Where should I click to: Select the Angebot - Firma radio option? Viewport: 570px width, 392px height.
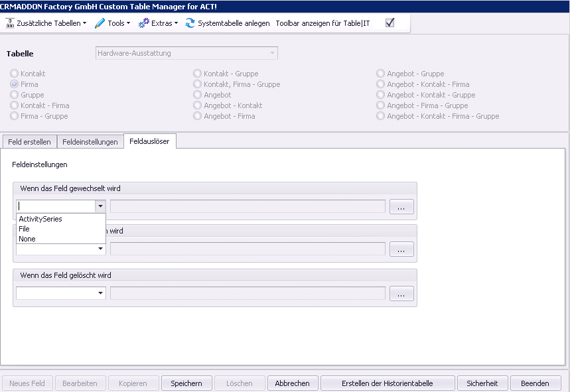pos(197,116)
